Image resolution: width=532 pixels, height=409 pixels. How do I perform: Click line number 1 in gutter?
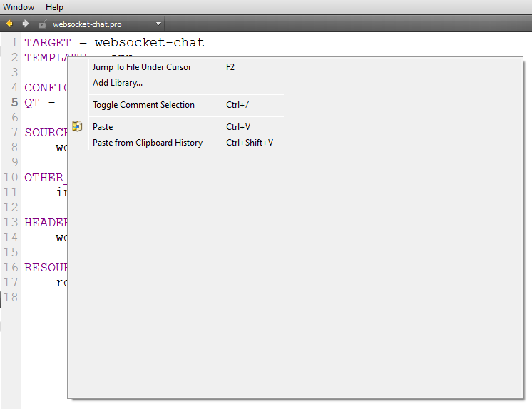[x=14, y=43]
